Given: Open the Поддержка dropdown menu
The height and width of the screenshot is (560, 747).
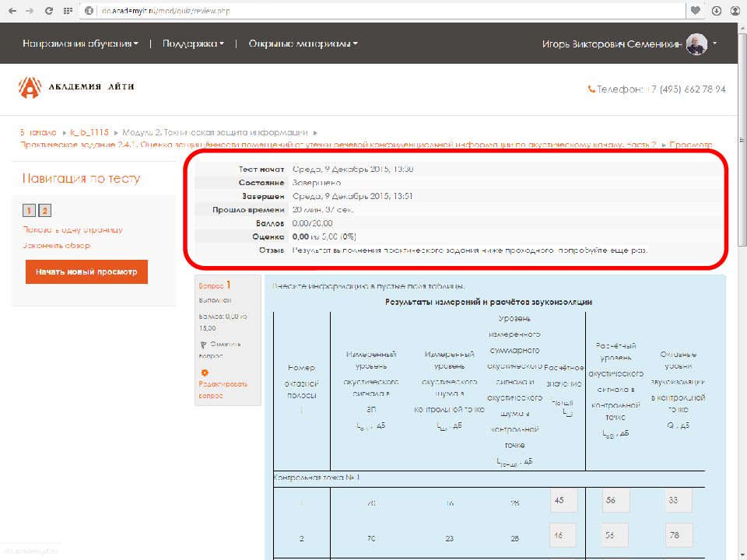Looking at the screenshot, I should point(193,44).
